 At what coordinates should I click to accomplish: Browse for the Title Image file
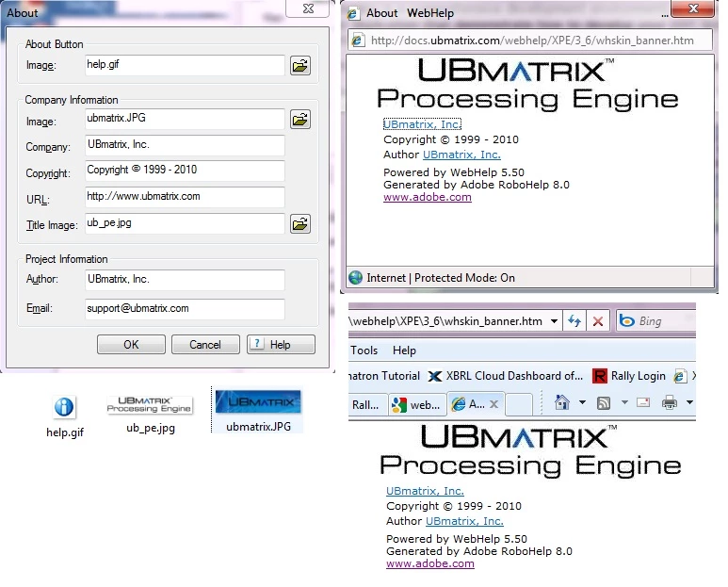point(300,224)
